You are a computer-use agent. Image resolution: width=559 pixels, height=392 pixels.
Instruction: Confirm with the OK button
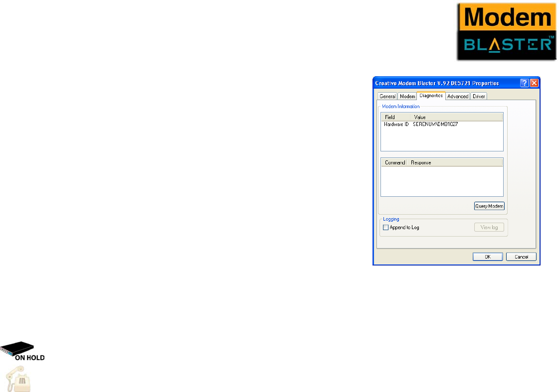click(488, 257)
